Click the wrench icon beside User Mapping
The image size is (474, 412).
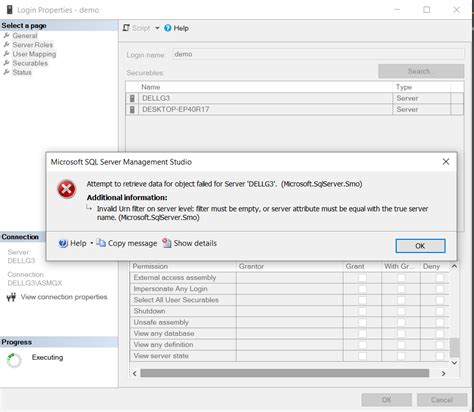6,54
